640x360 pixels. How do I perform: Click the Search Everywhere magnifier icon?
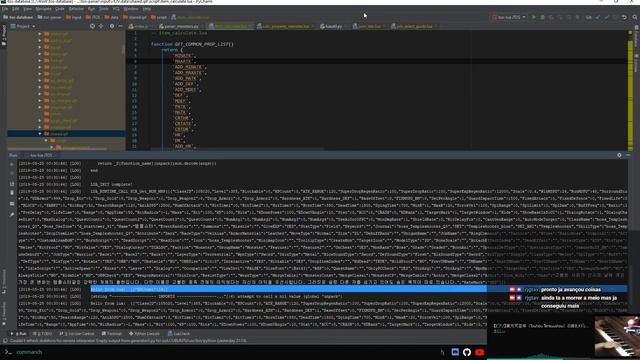(635, 17)
